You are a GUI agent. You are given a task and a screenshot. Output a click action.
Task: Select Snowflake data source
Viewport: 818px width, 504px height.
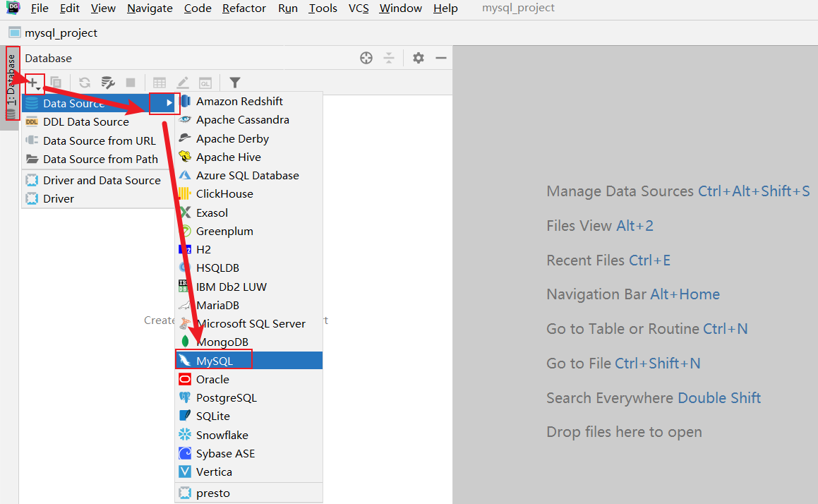coord(249,435)
